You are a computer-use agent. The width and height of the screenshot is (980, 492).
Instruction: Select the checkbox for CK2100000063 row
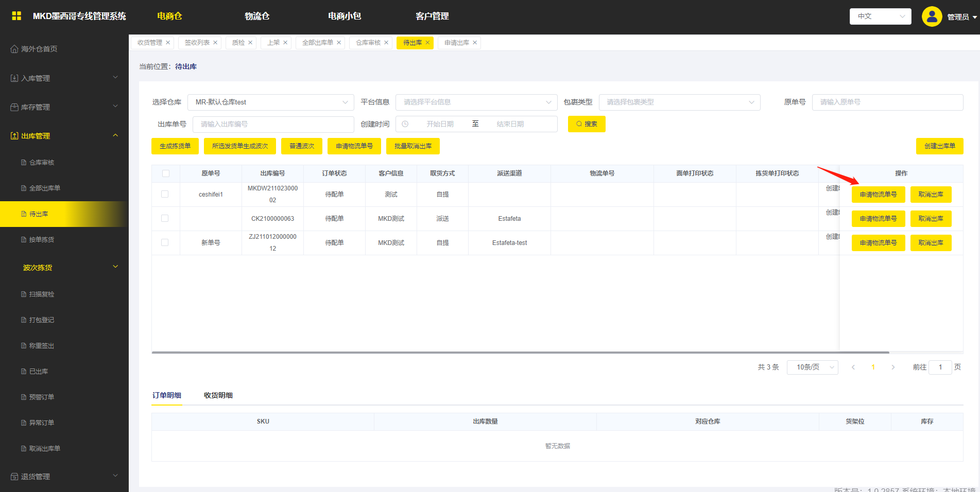click(165, 218)
